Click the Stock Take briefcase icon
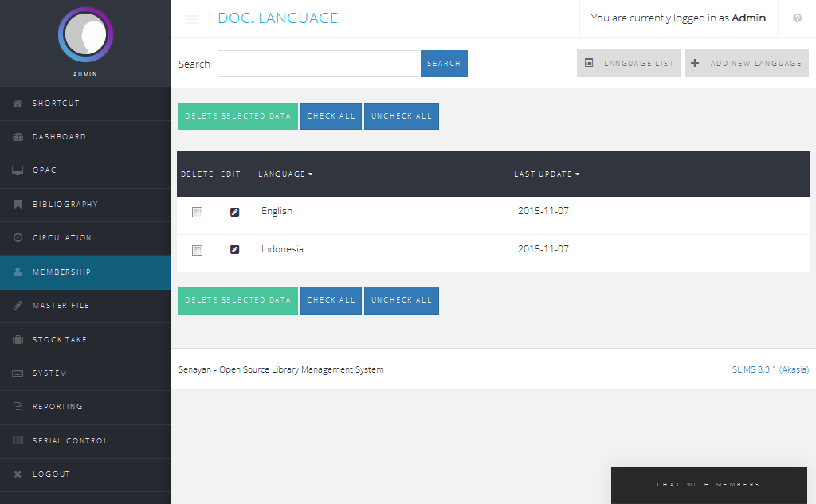 click(x=18, y=340)
